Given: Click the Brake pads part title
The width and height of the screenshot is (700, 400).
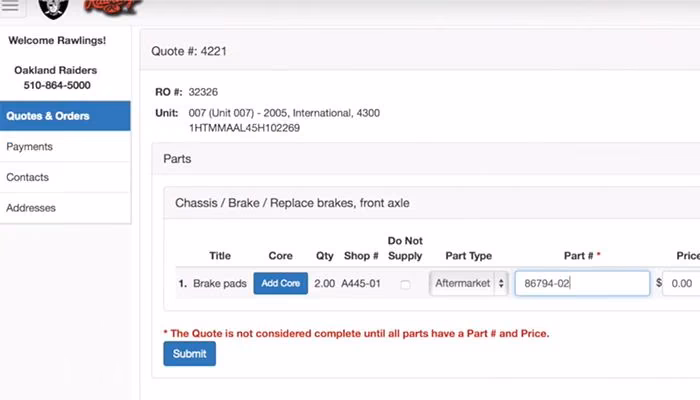Looking at the screenshot, I should click(x=220, y=283).
